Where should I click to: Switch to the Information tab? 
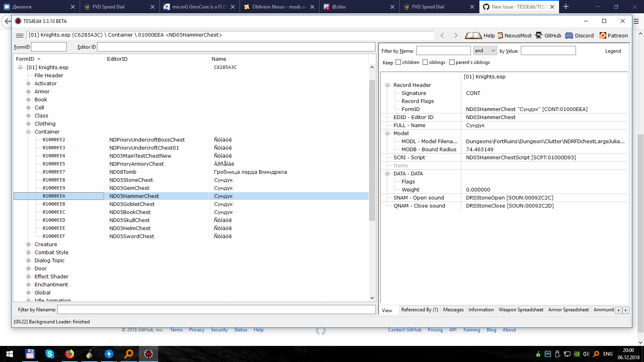[481, 310]
